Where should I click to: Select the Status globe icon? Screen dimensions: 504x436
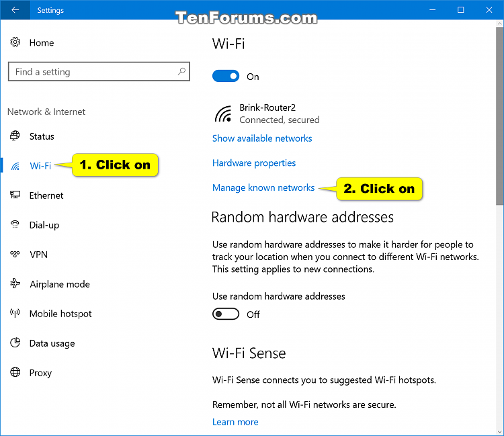click(15, 136)
